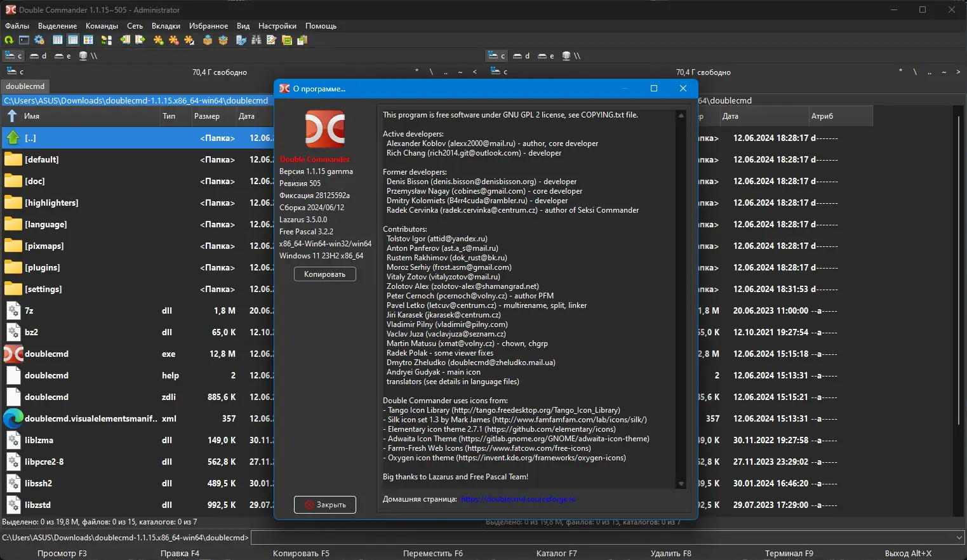The image size is (967, 560).
Task: Sort right panel by Дата column header
Action: pyautogui.click(x=764, y=116)
